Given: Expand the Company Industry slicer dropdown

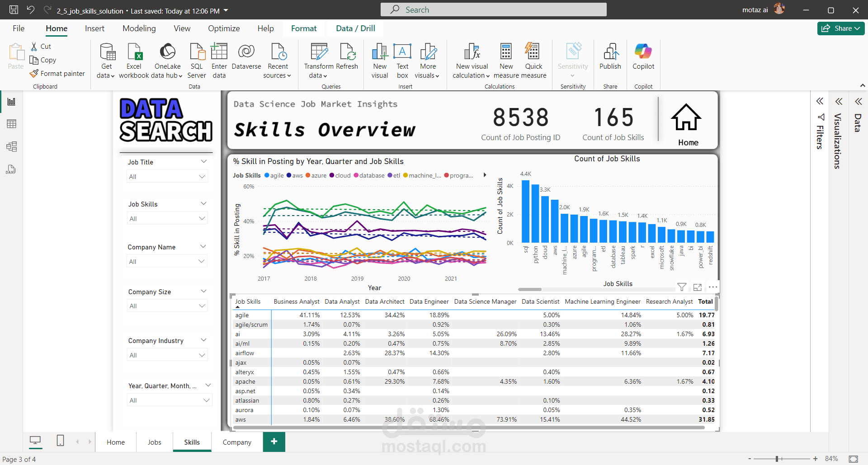Looking at the screenshot, I should coord(202,355).
